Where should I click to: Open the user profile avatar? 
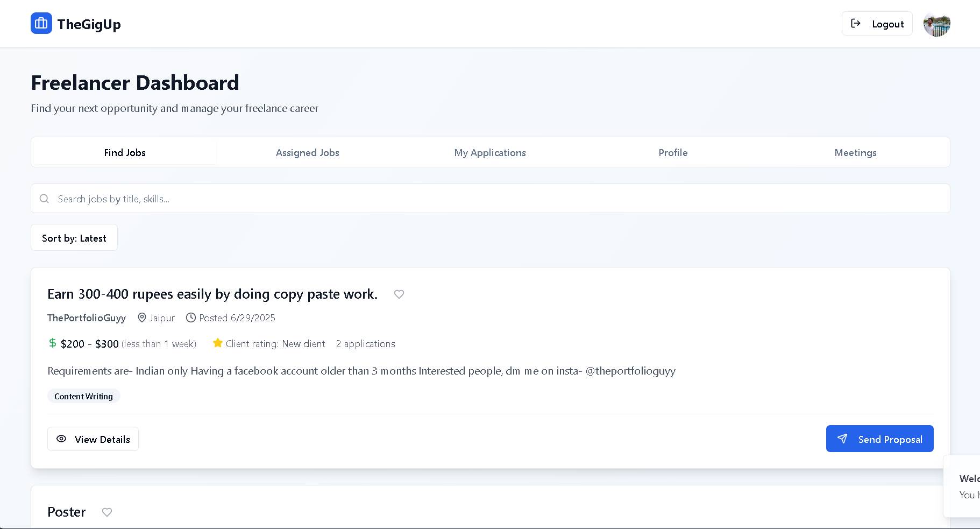point(936,24)
